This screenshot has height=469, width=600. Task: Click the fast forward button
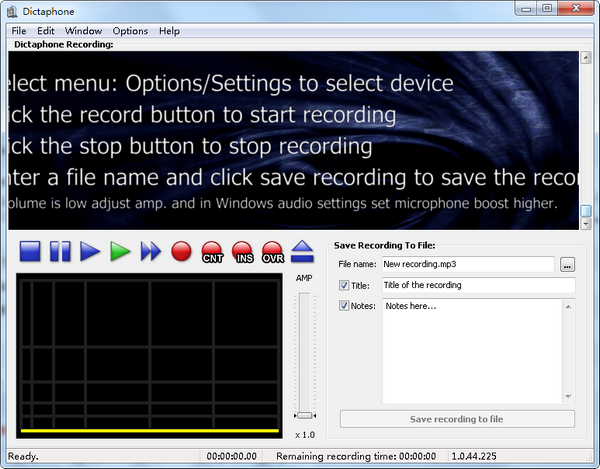151,251
